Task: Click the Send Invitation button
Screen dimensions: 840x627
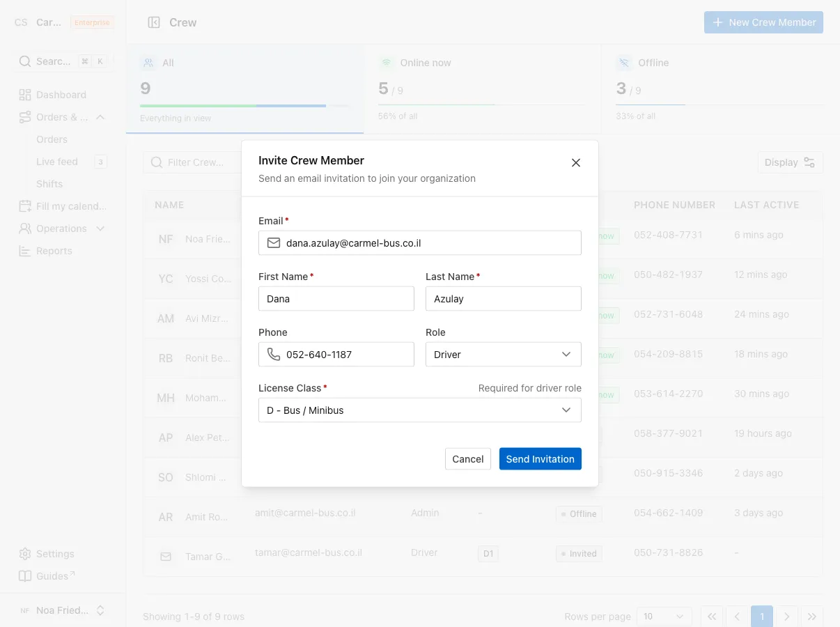Action: [x=540, y=459]
